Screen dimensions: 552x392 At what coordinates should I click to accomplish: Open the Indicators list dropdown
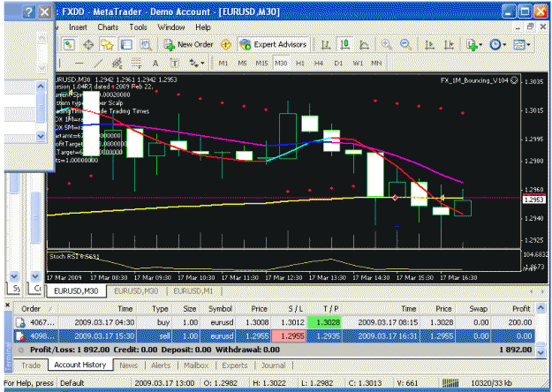point(474,45)
